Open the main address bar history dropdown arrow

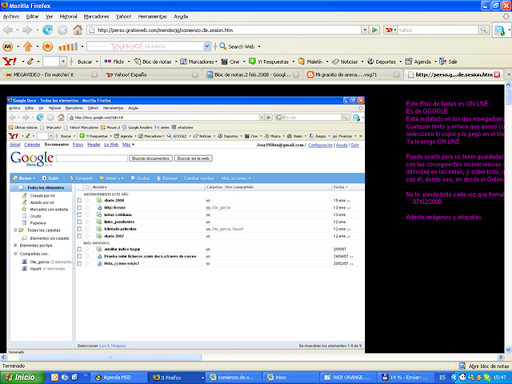point(365,30)
